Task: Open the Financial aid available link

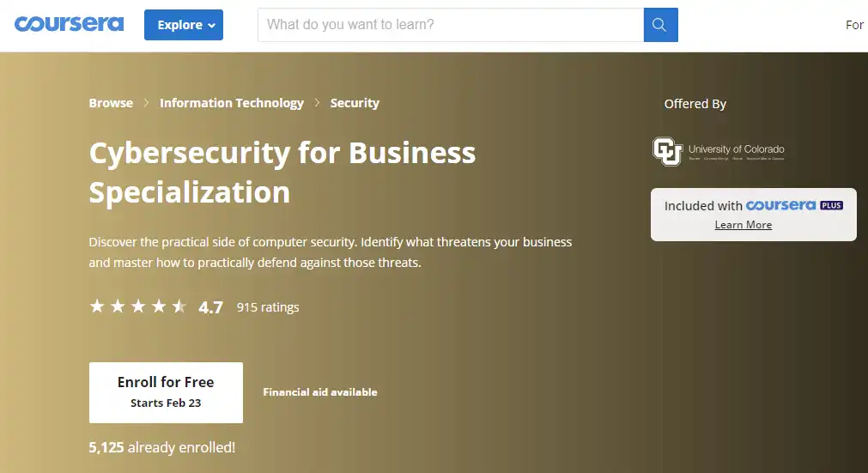Action: point(319,392)
